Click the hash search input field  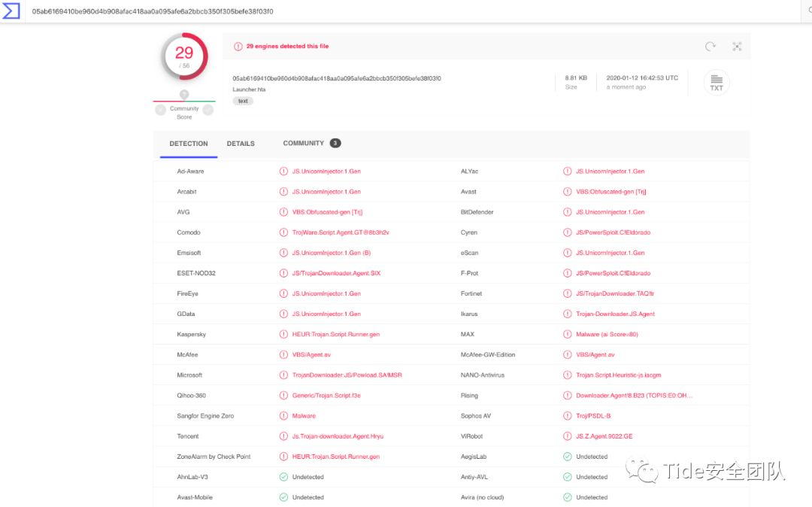(414, 11)
